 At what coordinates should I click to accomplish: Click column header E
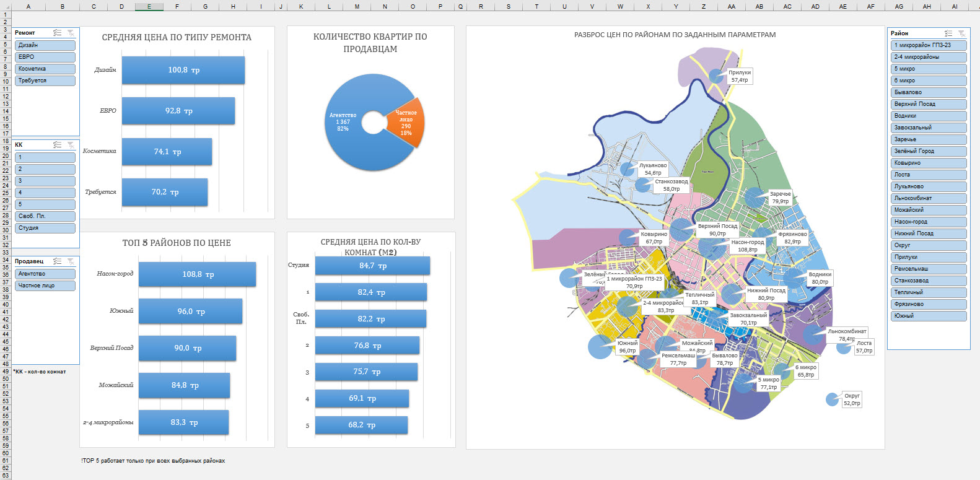149,6
